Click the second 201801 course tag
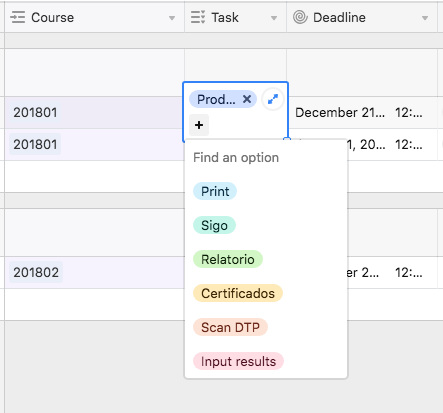The height and width of the screenshot is (413, 443). 35,144
